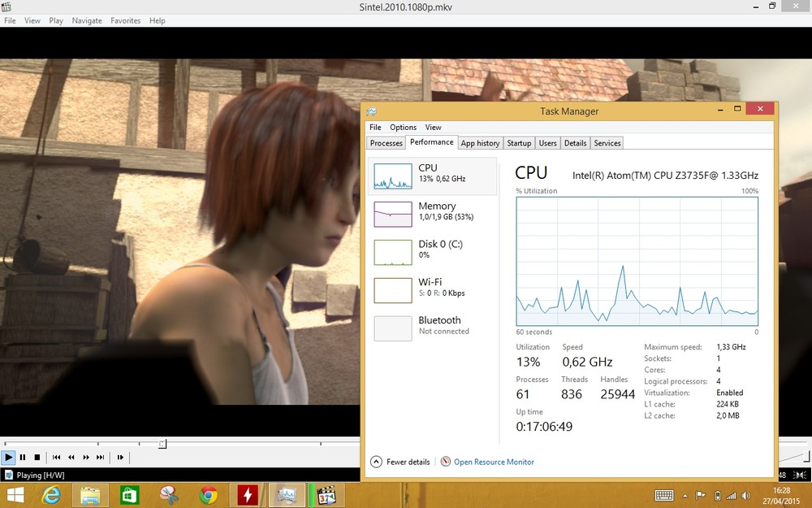The width and height of the screenshot is (812, 508).
Task: Open the Windows Store from the taskbar
Action: pyautogui.click(x=129, y=496)
